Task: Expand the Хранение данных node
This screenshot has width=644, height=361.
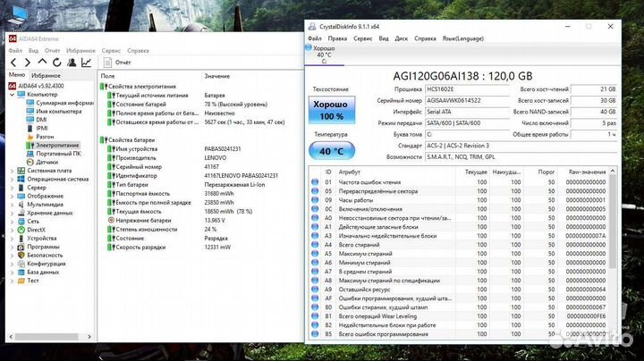Action: (12, 213)
